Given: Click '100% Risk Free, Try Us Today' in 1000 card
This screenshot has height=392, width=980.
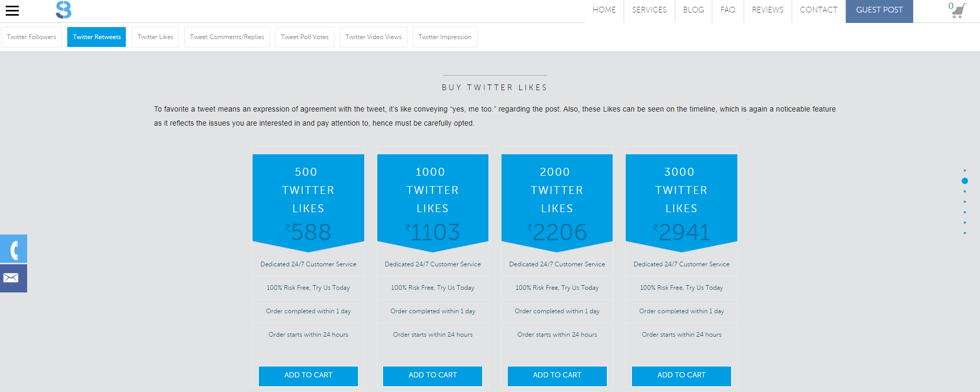Looking at the screenshot, I should click(433, 288).
